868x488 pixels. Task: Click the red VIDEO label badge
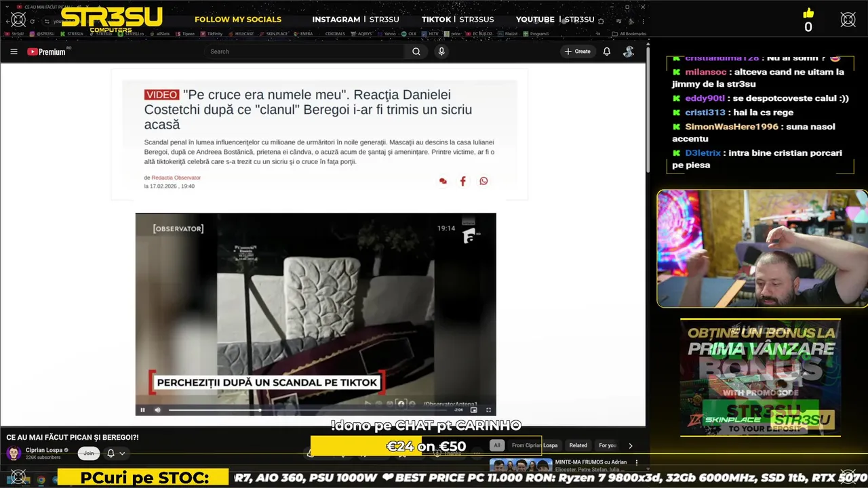(161, 95)
